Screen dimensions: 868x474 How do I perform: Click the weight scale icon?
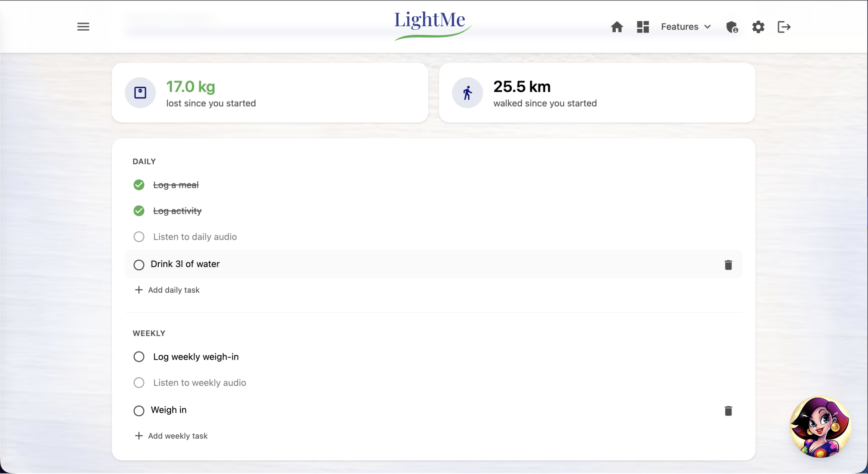tap(140, 93)
